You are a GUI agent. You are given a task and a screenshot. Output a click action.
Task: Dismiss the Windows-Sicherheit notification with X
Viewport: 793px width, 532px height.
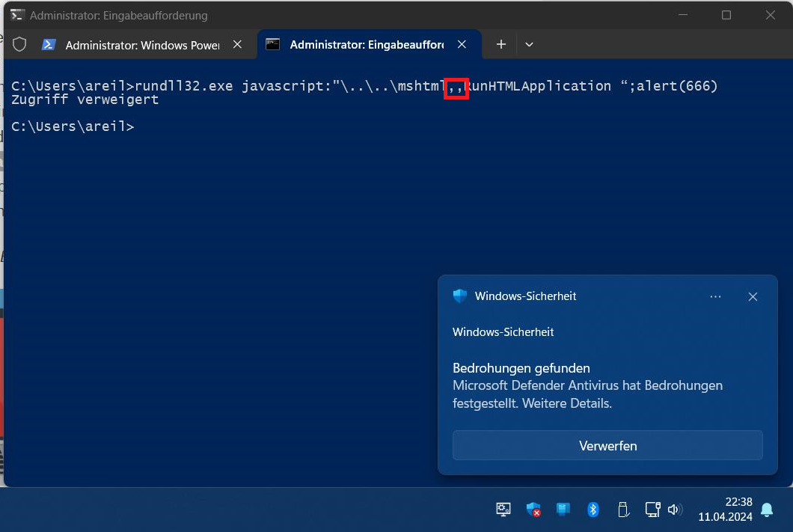point(753,297)
